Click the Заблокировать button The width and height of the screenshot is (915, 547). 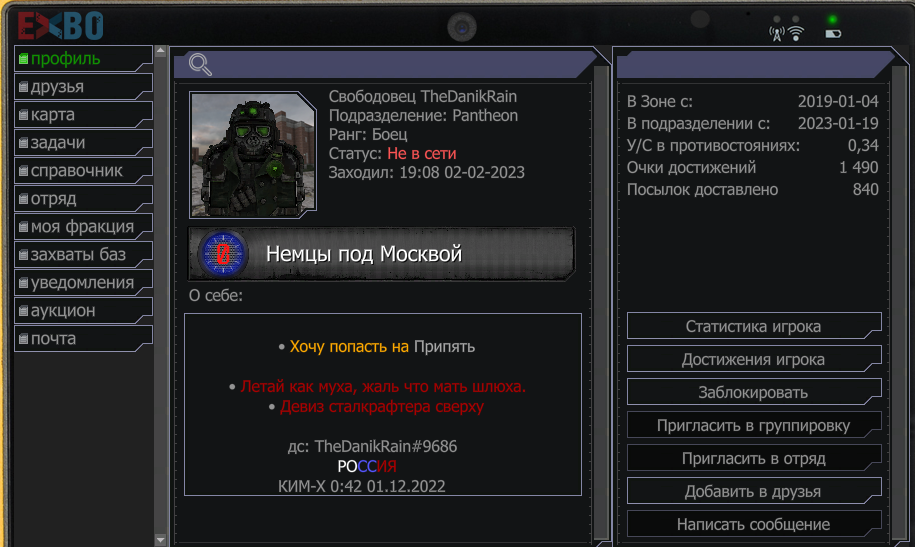pos(754,392)
